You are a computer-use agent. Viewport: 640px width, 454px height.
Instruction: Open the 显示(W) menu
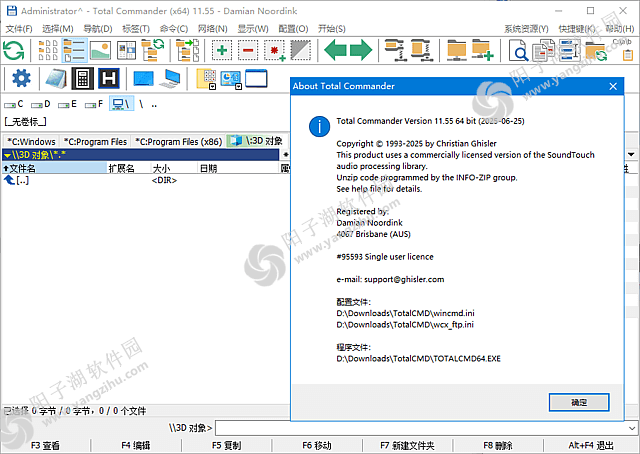[x=253, y=29]
